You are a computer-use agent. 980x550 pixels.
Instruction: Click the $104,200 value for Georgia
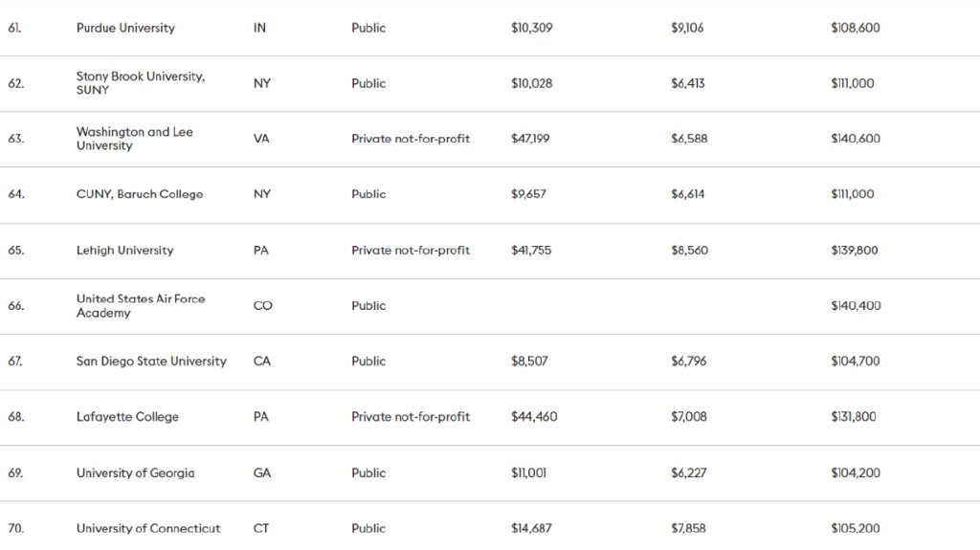pos(856,473)
